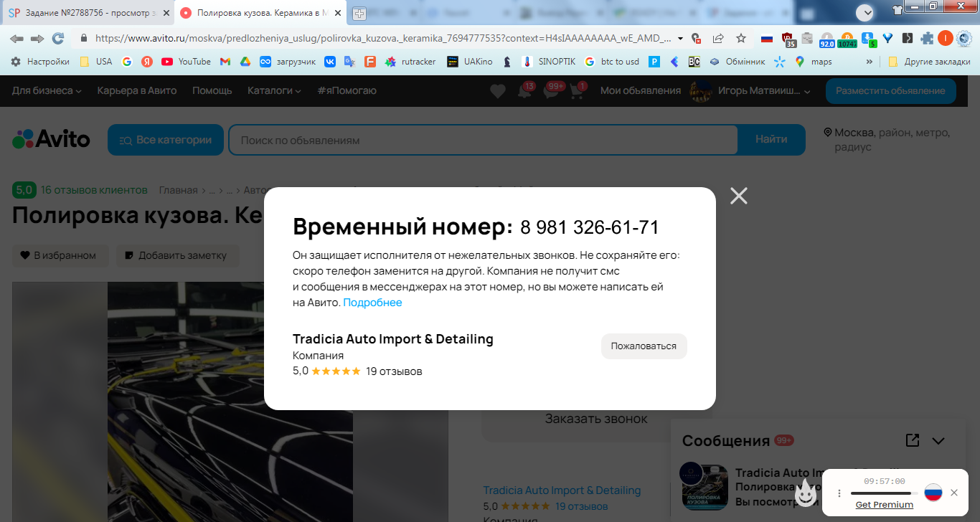This screenshot has height=522, width=980.
Task: Click the browser Back arrow
Action: 17,38
